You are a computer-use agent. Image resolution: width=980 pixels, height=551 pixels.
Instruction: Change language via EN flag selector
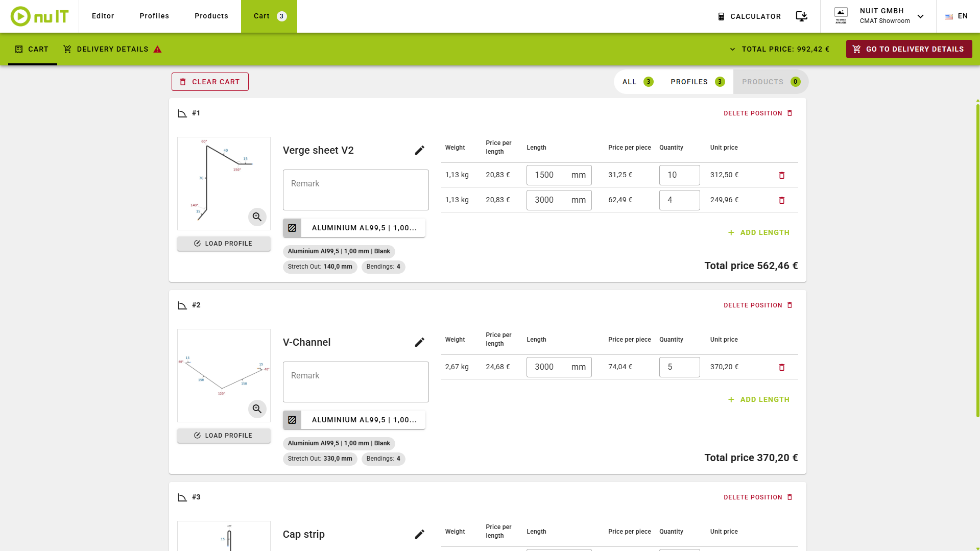956,16
